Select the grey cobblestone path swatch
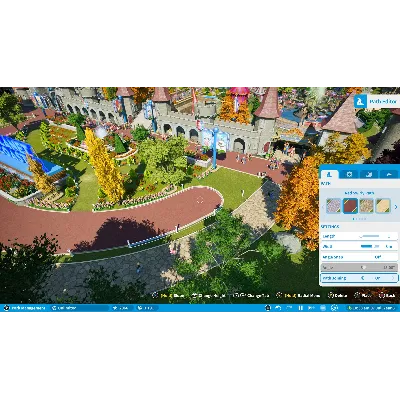 point(333,206)
